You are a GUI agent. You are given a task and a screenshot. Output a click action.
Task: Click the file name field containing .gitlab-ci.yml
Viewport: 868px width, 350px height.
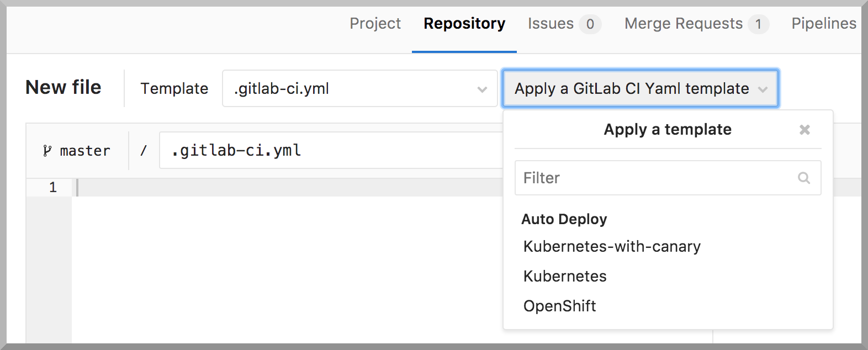[331, 150]
